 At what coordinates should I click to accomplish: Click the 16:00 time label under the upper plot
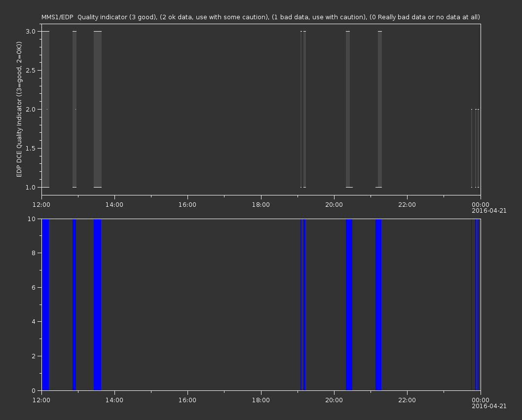pos(187,204)
